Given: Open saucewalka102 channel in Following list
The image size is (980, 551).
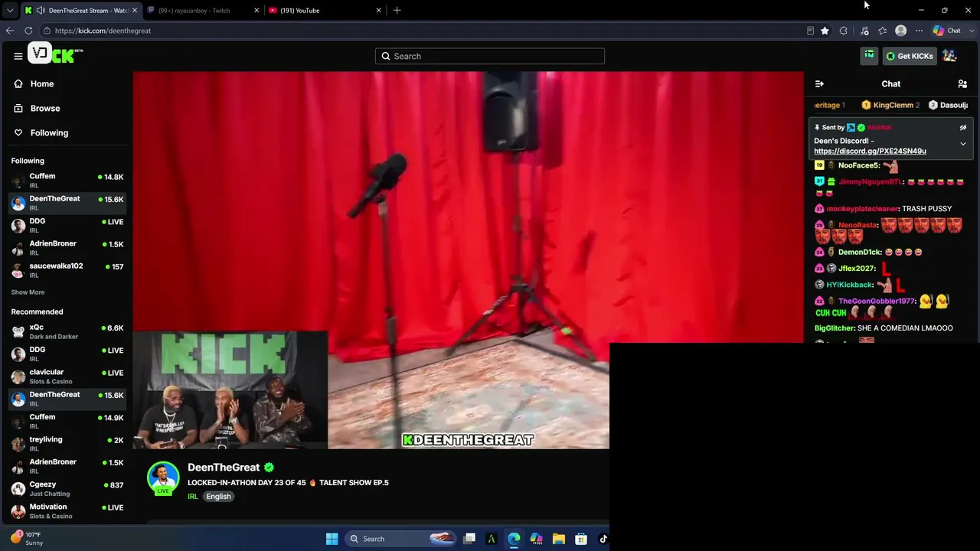Looking at the screenshot, I should pos(67,270).
